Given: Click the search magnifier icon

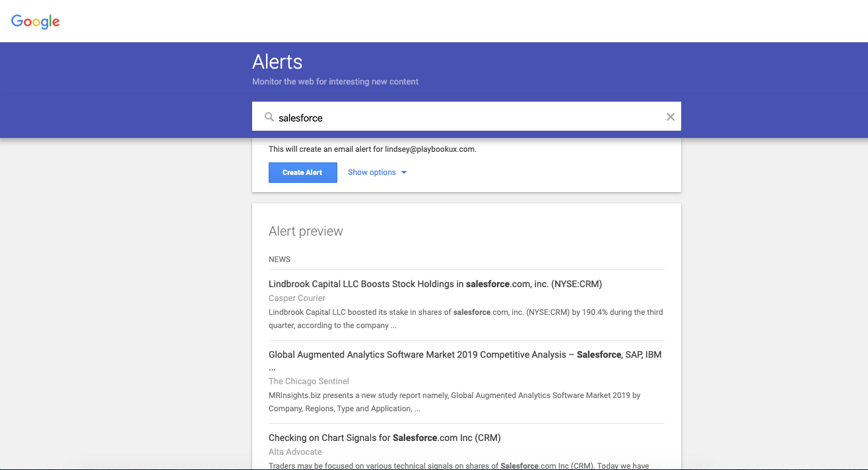Looking at the screenshot, I should [269, 117].
